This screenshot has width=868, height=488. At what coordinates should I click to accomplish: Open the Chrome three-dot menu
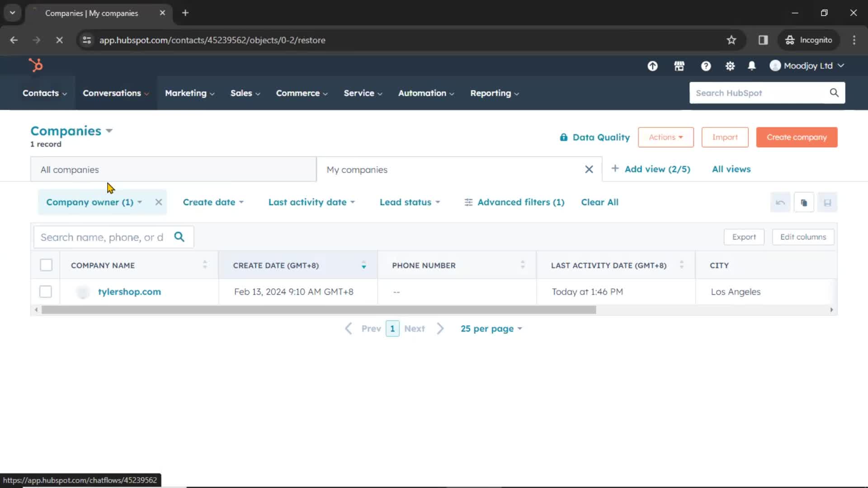[854, 40]
